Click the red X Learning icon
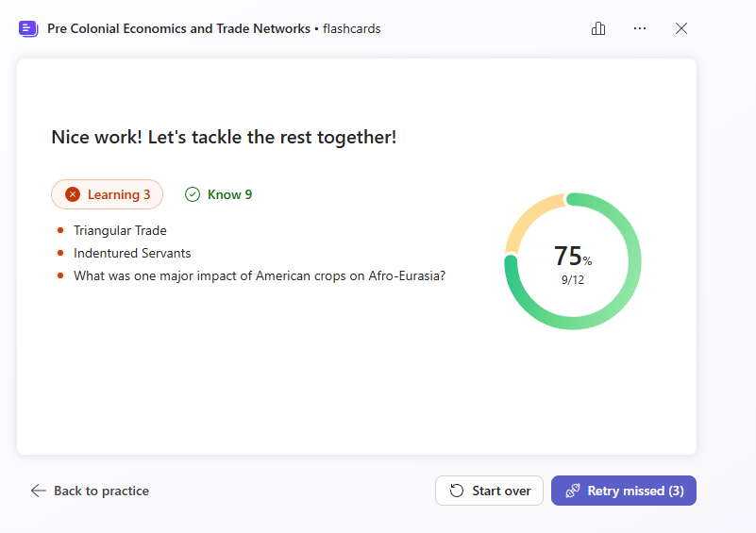 [x=73, y=194]
